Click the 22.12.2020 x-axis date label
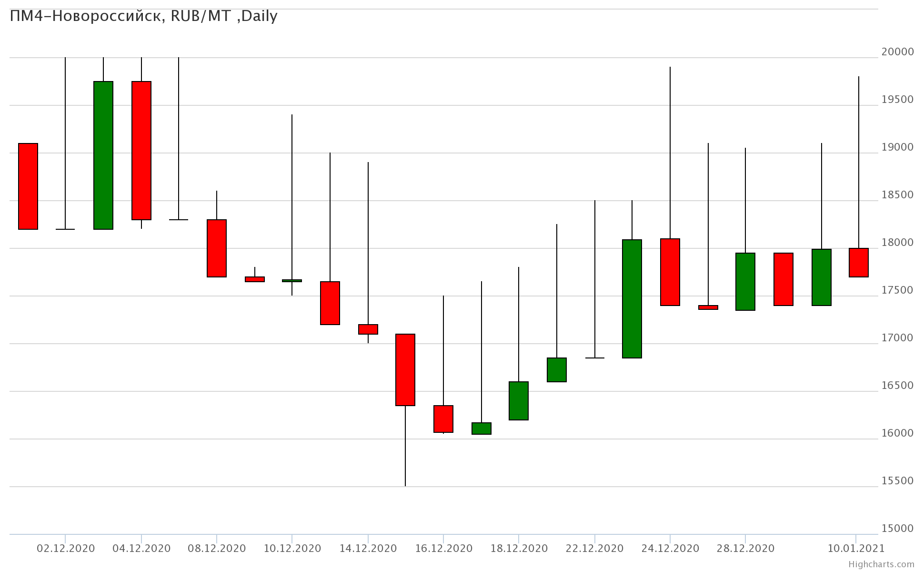The image size is (924, 572). pos(594,549)
